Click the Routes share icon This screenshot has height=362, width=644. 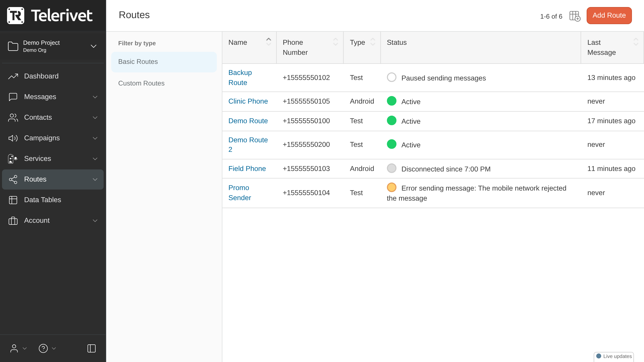tap(13, 179)
